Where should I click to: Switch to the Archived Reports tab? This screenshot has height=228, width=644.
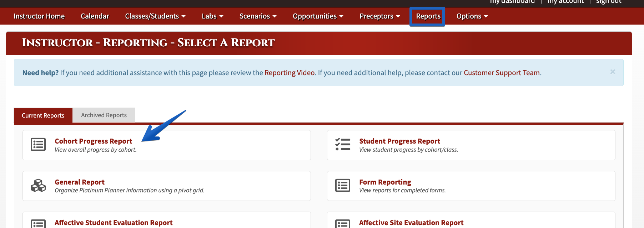[x=104, y=115]
